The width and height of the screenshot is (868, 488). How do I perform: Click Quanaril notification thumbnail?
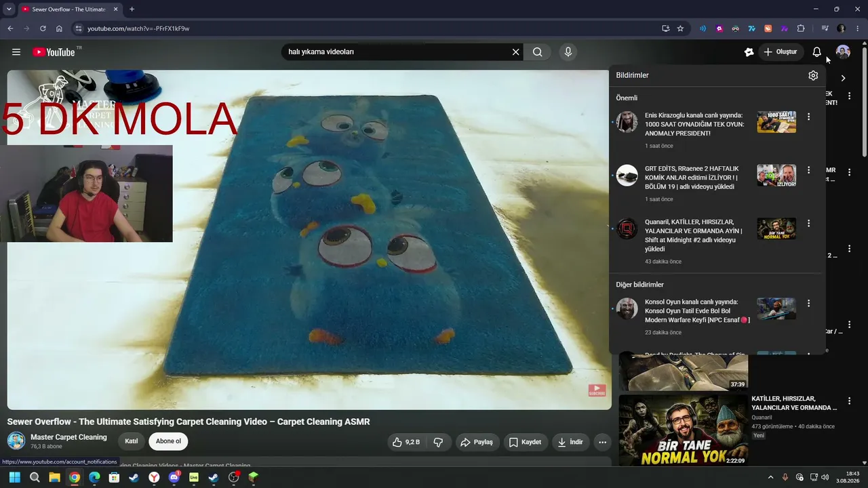[x=776, y=228]
